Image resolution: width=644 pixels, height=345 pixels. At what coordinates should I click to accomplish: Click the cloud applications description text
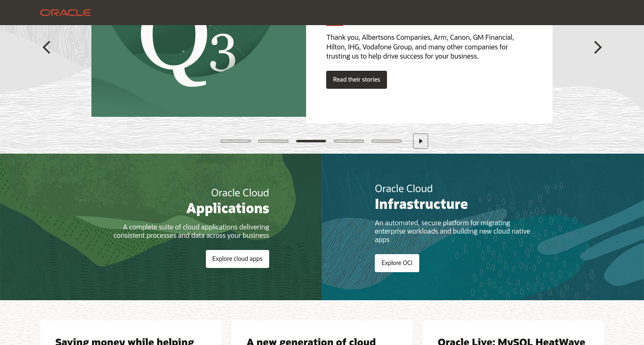tap(191, 231)
